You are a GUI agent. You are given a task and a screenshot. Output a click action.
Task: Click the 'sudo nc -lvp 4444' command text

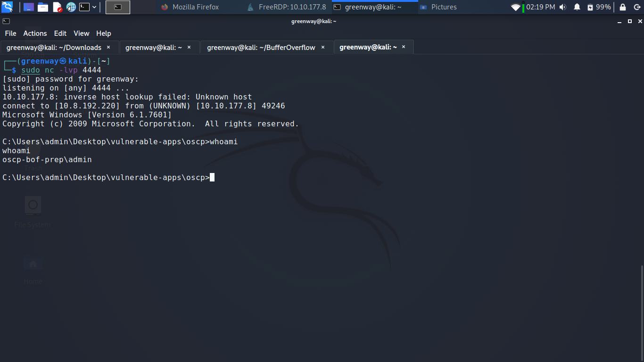pos(61,70)
